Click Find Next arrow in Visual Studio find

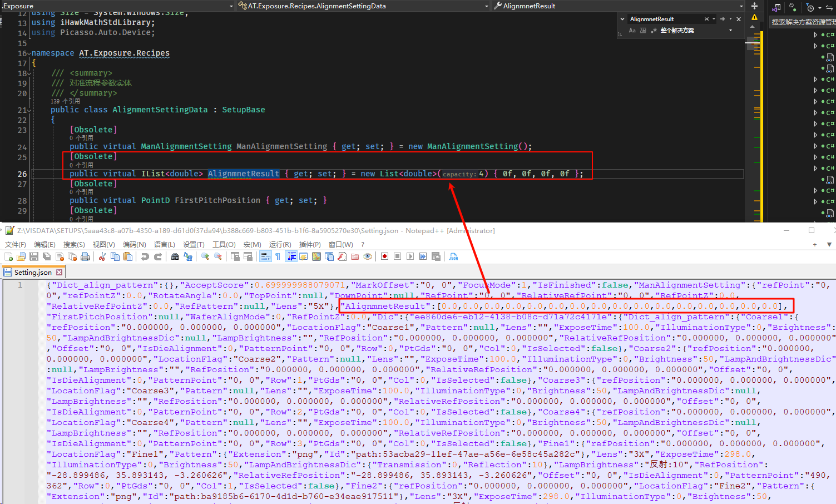pos(723,19)
